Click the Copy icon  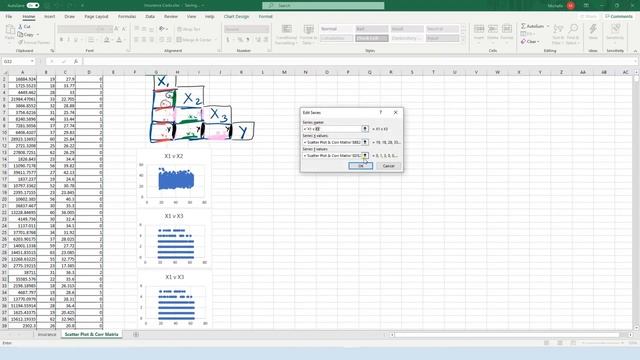tap(20, 34)
